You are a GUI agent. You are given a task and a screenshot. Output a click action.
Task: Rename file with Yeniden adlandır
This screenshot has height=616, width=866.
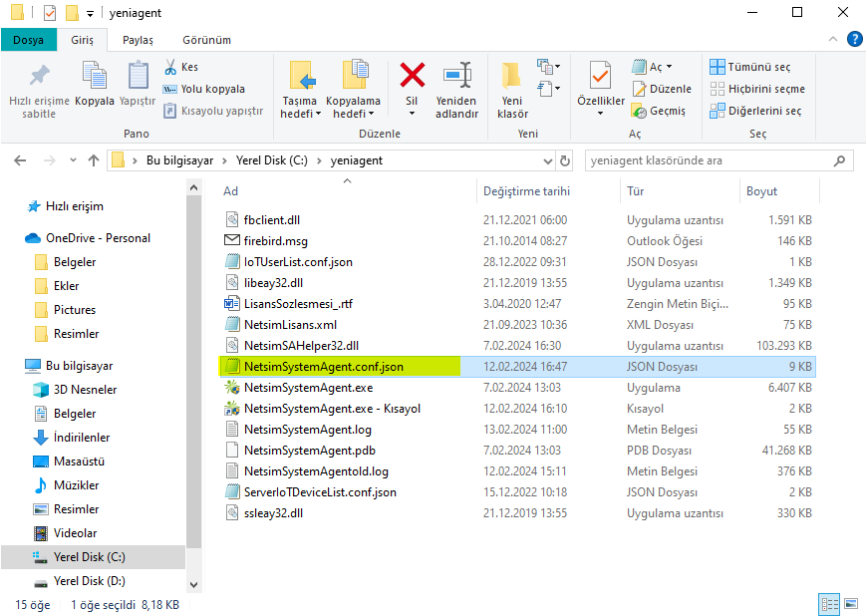[456, 91]
